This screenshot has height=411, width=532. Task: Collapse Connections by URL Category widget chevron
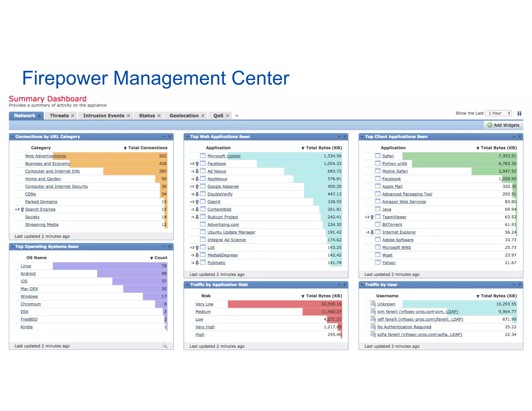[x=12, y=137]
